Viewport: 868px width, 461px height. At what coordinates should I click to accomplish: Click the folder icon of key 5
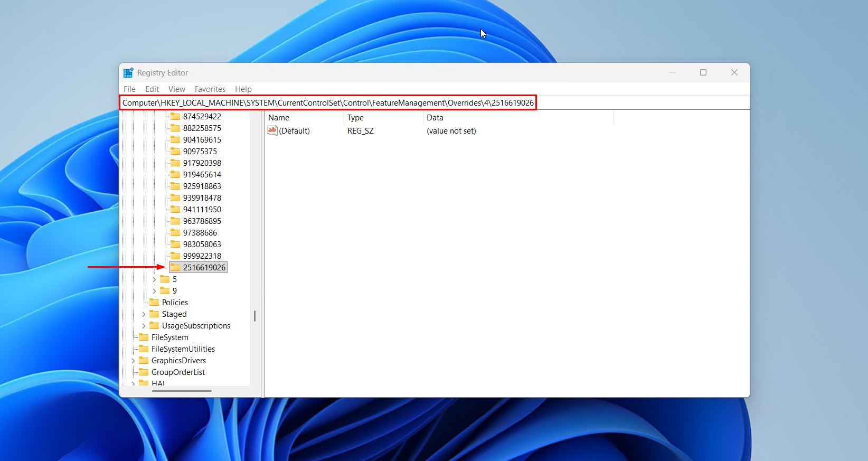165,279
